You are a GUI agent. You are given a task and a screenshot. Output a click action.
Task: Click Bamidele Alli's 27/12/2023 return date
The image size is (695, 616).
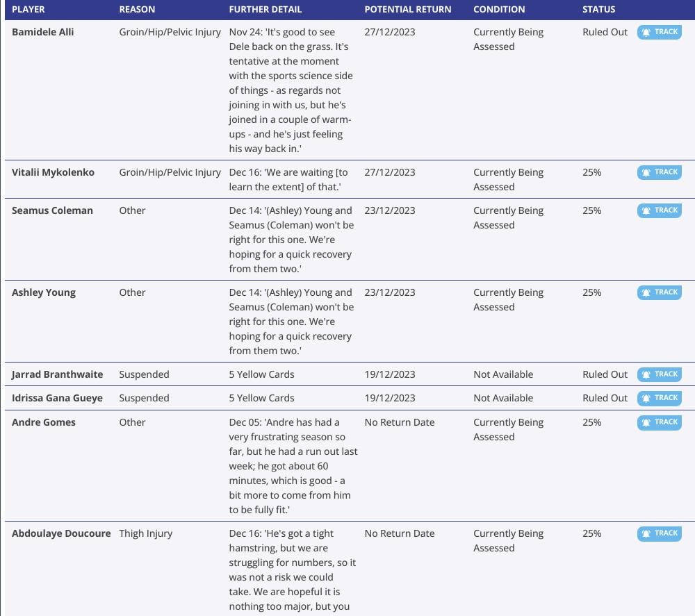(x=390, y=32)
